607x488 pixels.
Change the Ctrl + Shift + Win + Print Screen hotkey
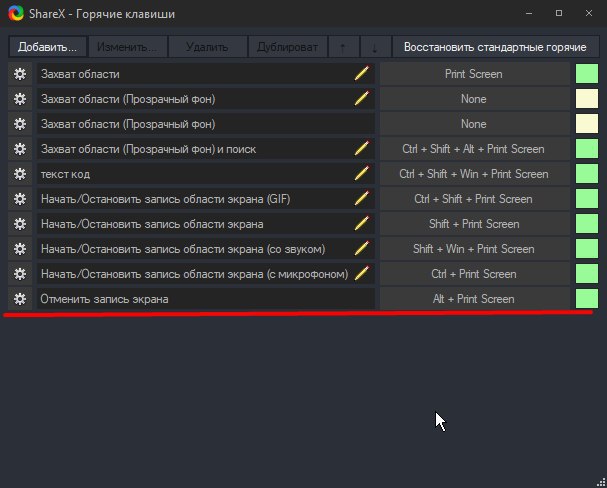[474, 174]
